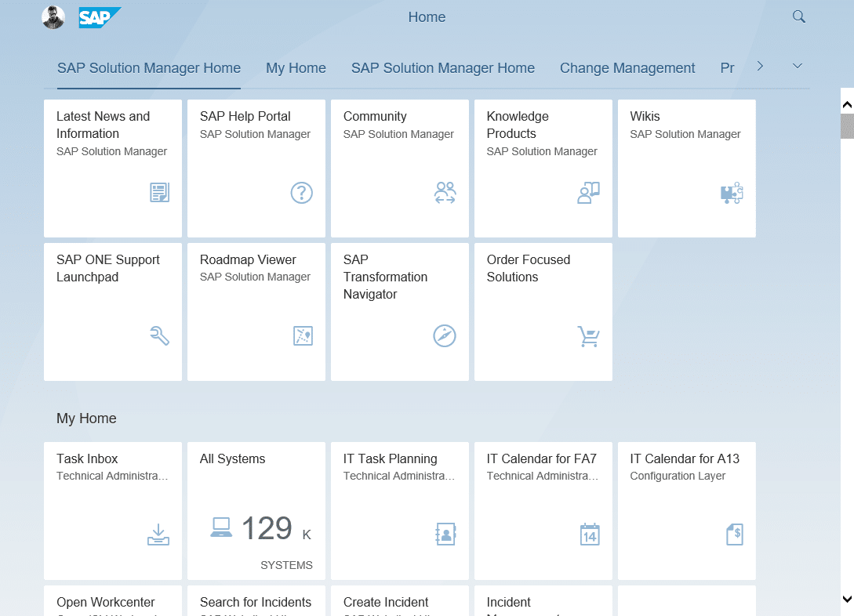The width and height of the screenshot is (854, 616).
Task: Open the Latest News and Information tile
Action: point(113,168)
